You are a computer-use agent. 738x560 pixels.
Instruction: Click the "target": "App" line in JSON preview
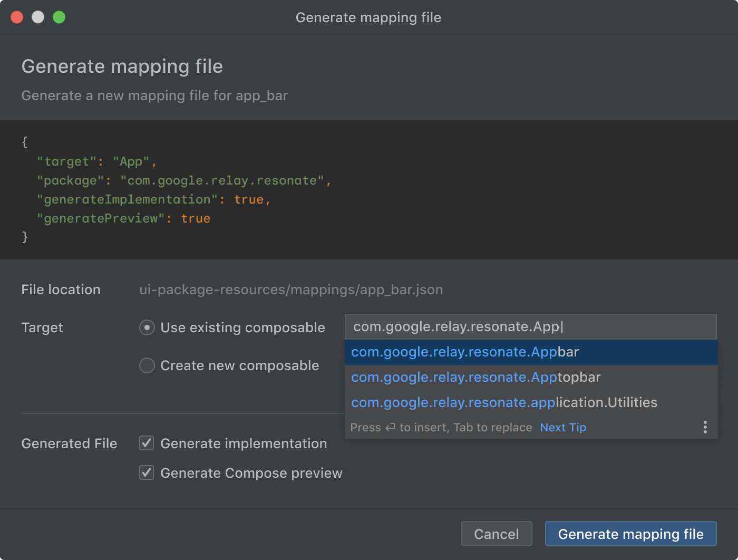(96, 161)
